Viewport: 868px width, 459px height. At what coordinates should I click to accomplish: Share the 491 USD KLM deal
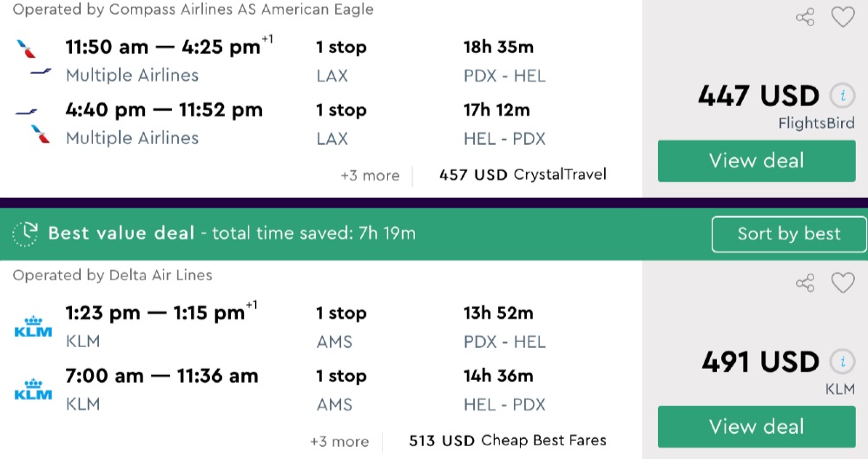click(806, 283)
